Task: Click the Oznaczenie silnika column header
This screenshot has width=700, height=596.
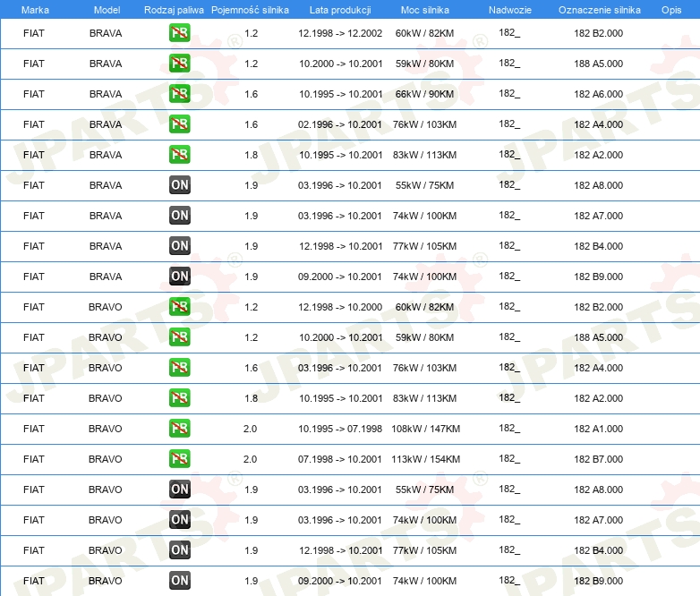Action: tap(599, 10)
